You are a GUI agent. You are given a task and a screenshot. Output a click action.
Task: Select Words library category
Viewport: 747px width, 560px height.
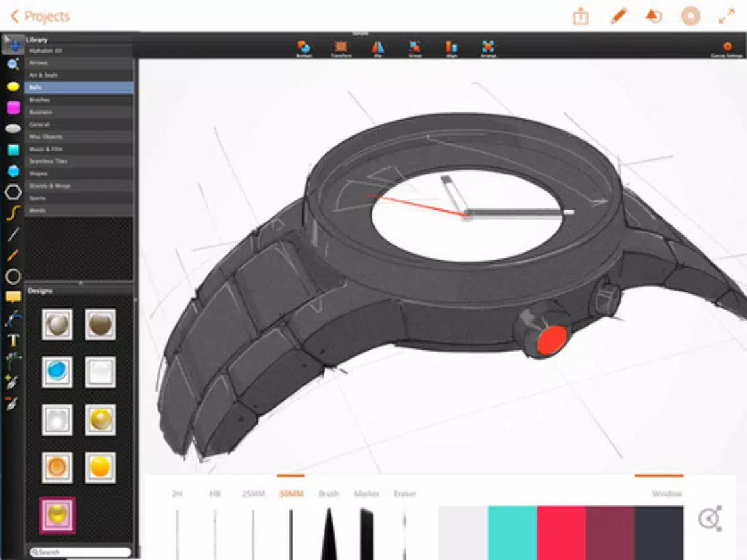point(79,210)
